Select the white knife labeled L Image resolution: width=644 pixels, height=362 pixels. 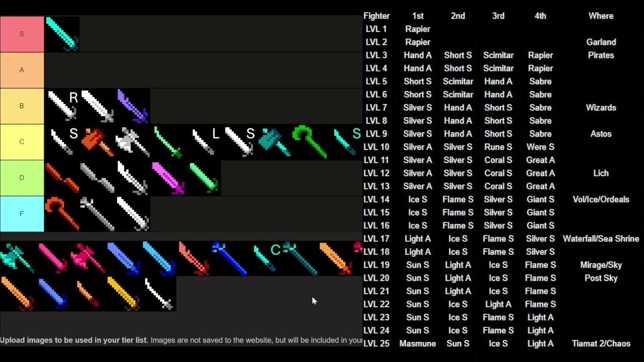pyautogui.click(x=203, y=141)
